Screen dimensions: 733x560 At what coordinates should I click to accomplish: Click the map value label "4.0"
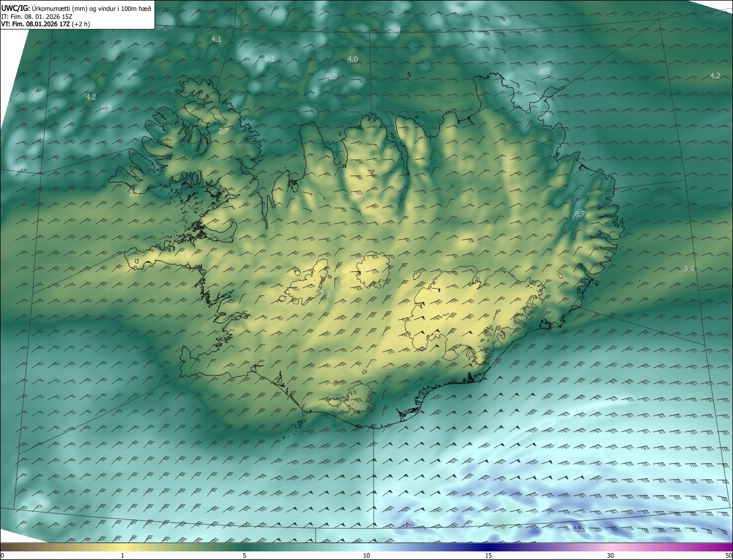(353, 60)
